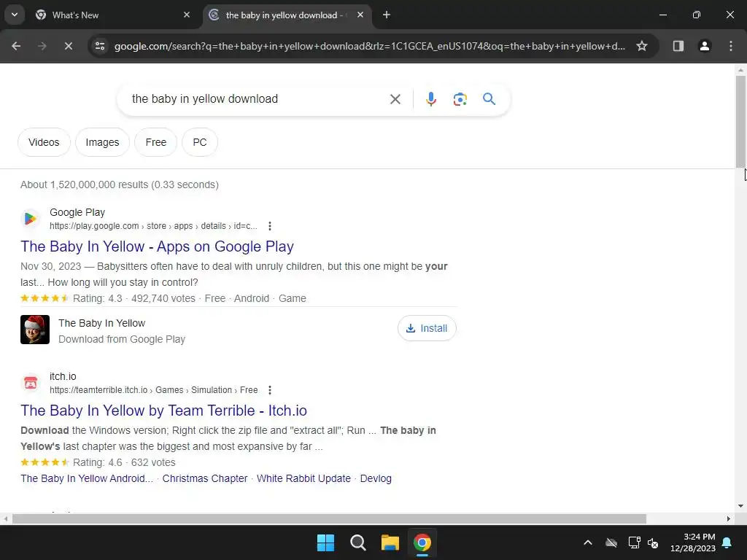Show hidden system tray icons

(588, 542)
